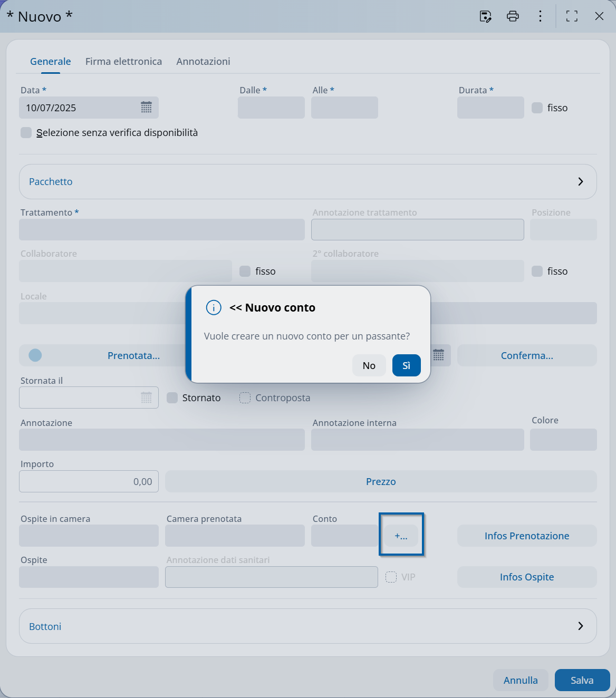This screenshot has height=698, width=616.
Task: Open the three-dot more options menu
Action: tap(540, 16)
